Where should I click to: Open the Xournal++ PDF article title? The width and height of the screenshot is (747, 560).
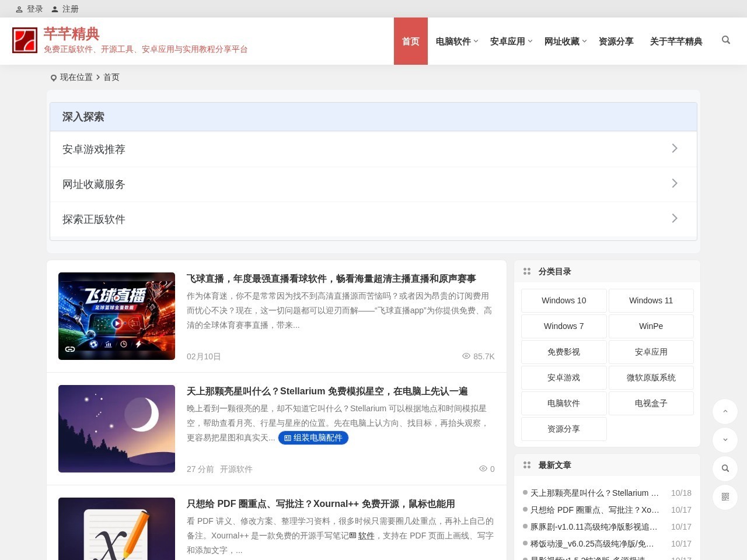click(x=321, y=504)
